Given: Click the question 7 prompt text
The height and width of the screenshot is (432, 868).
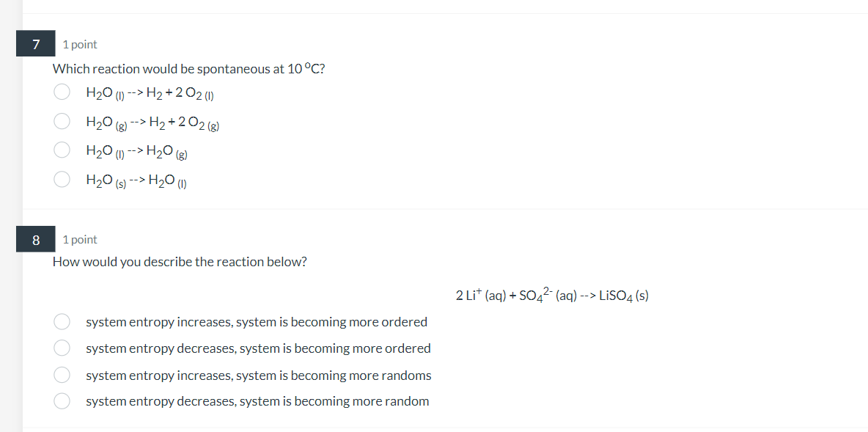Looking at the screenshot, I should (188, 68).
